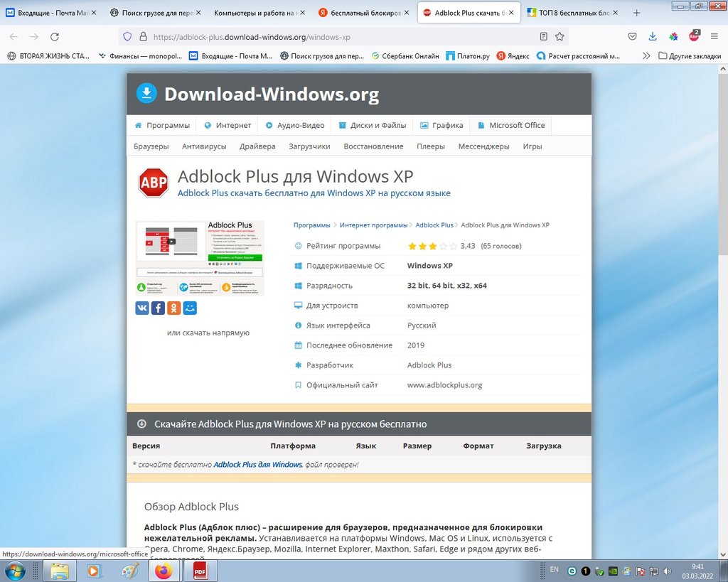The image size is (728, 582).
Task: Open Аудио-Видео menu section
Action: click(295, 125)
